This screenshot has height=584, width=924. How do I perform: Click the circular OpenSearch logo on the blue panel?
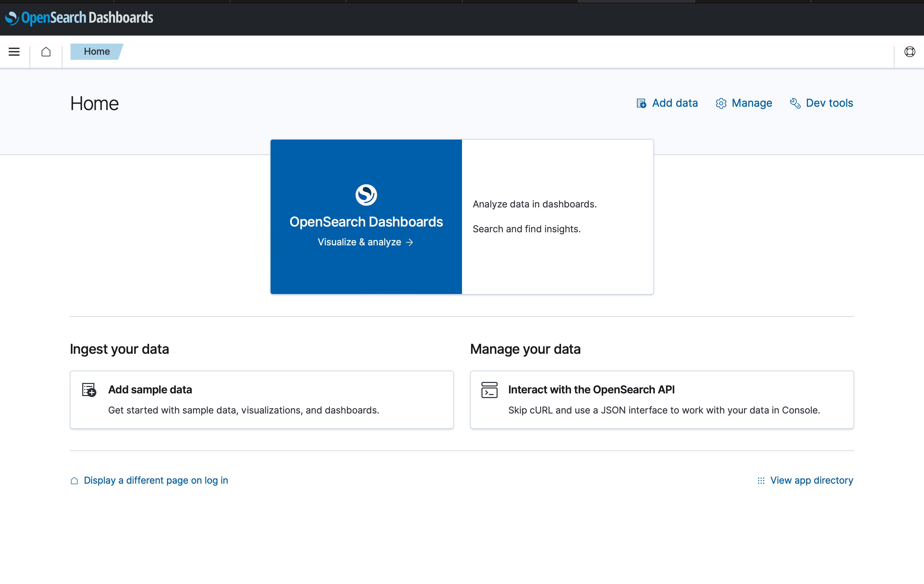tap(366, 195)
